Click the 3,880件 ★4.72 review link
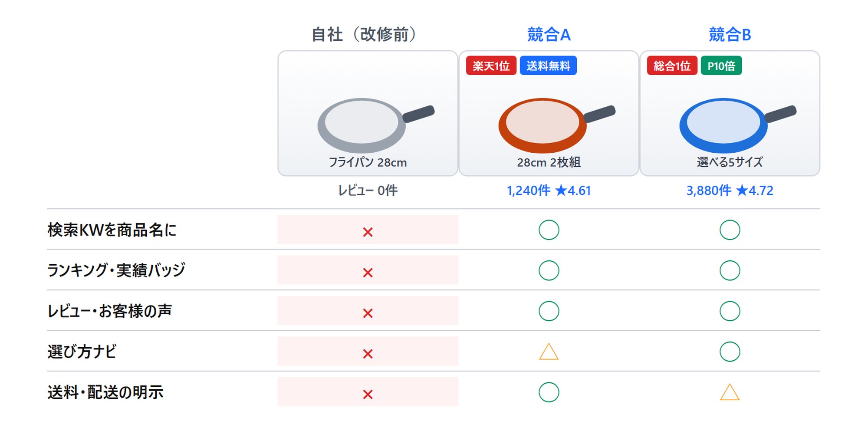Viewport: 868px width, 434px height. [x=730, y=191]
